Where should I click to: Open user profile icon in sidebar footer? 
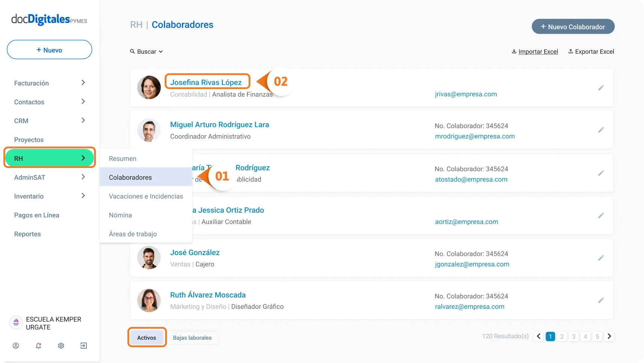(x=16, y=346)
